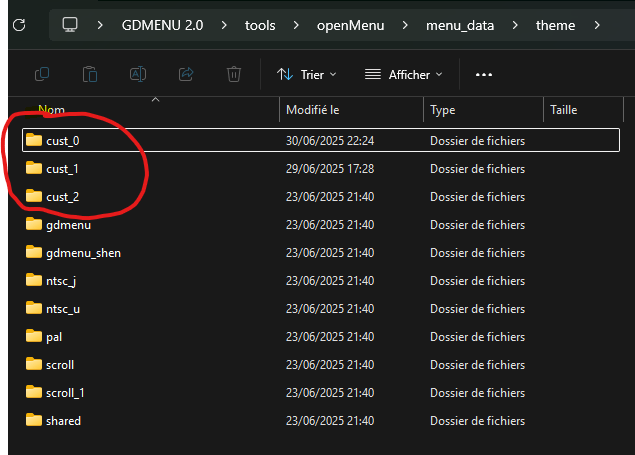This screenshot has height=455, width=635.
Task: Click the Delete trash icon
Action: (x=234, y=74)
